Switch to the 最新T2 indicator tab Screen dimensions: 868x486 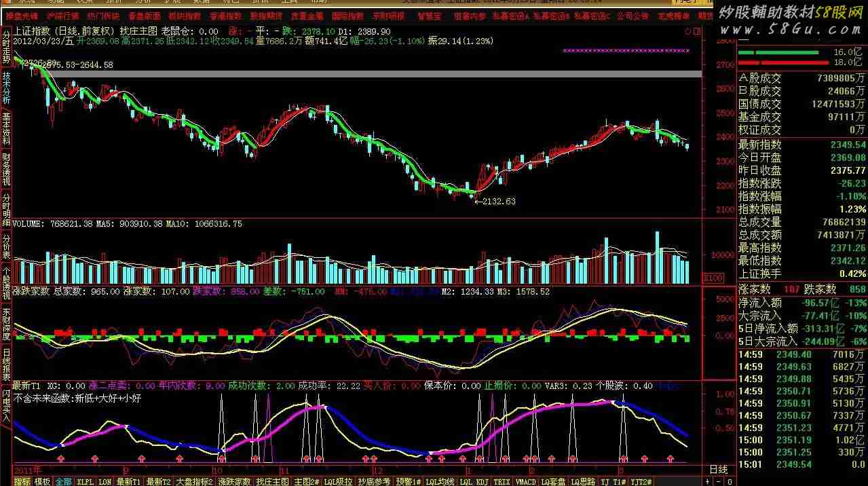(x=158, y=481)
